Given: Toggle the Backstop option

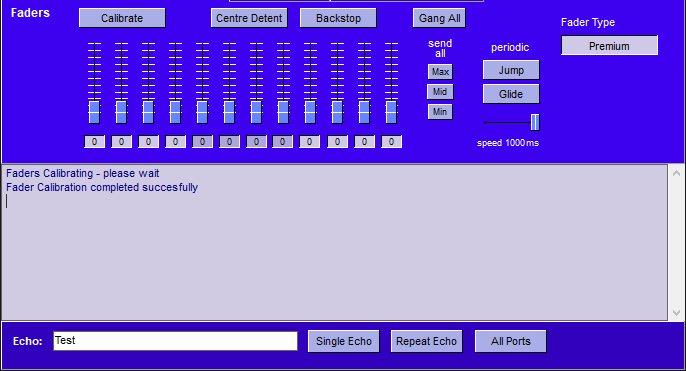Looking at the screenshot, I should [338, 18].
